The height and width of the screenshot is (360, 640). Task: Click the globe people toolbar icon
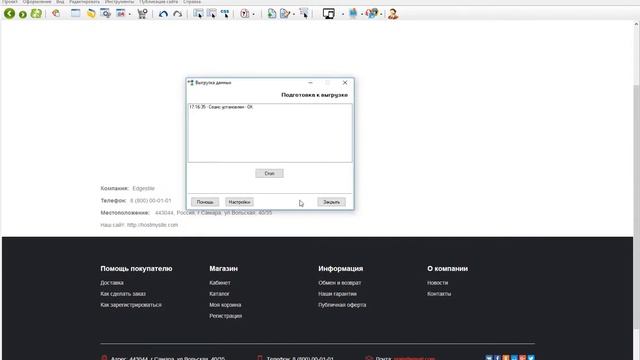pyautogui.click(x=372, y=13)
